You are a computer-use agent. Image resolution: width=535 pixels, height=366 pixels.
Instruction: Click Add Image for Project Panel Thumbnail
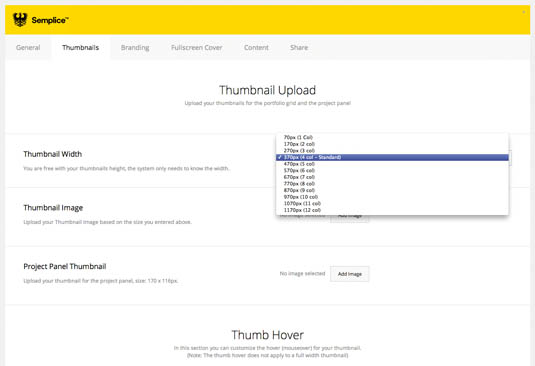[349, 274]
